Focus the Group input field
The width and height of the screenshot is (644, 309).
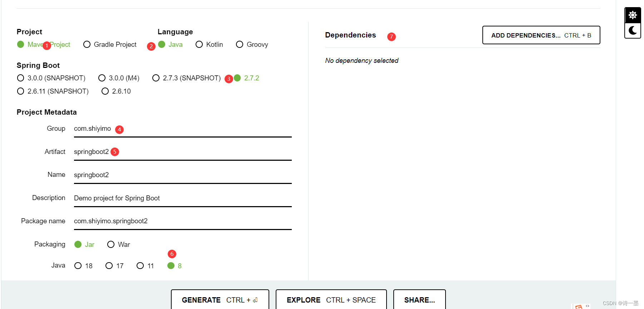183,129
